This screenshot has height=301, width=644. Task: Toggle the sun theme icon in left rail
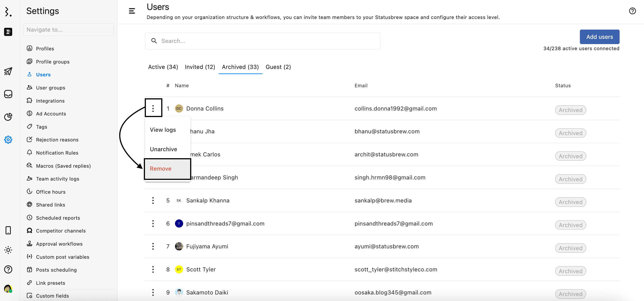coord(8,250)
